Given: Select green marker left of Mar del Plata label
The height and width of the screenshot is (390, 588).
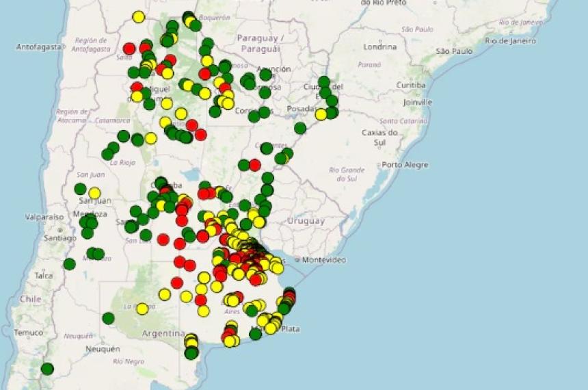Looking at the screenshot, I should [x=256, y=334].
